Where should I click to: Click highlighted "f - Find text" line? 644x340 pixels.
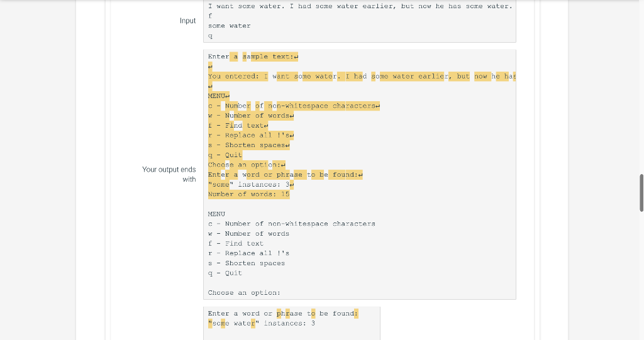238,126
